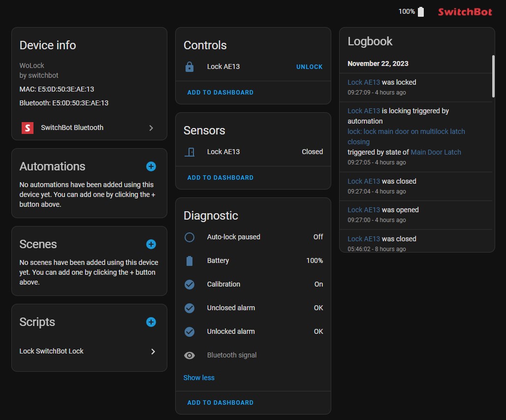Click the Calibration 'On' value
This screenshot has height=420, width=506.
(318, 284)
